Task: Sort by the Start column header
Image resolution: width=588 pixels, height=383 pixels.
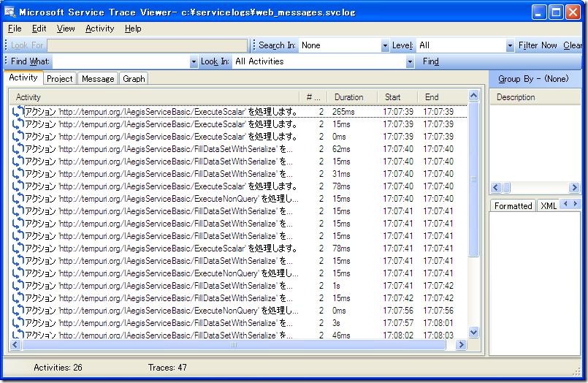Action: [x=397, y=97]
